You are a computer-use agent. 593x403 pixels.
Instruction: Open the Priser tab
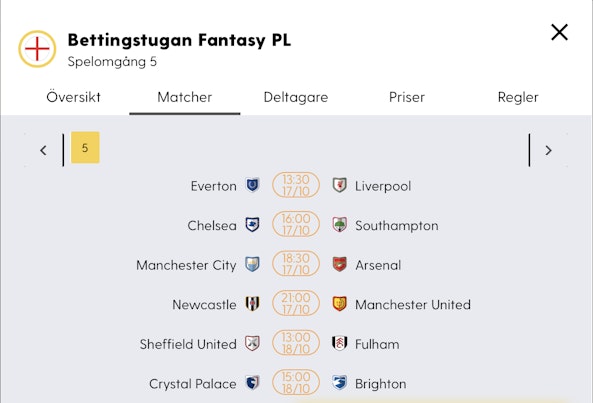click(x=407, y=97)
